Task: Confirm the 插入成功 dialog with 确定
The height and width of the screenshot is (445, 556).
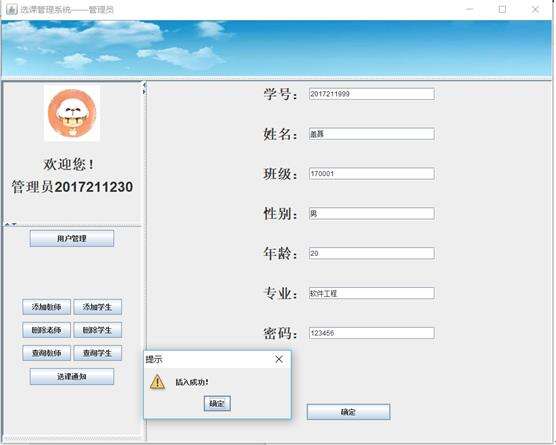Action: [x=217, y=404]
